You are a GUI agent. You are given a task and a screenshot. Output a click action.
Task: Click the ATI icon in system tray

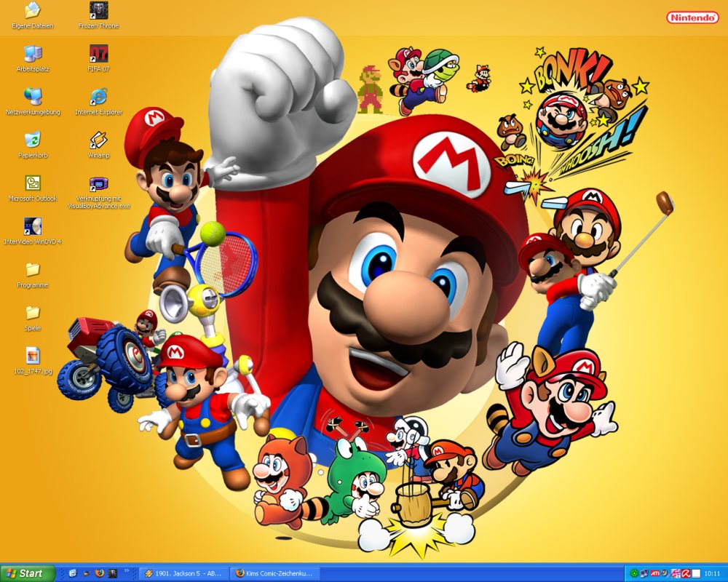[655, 573]
